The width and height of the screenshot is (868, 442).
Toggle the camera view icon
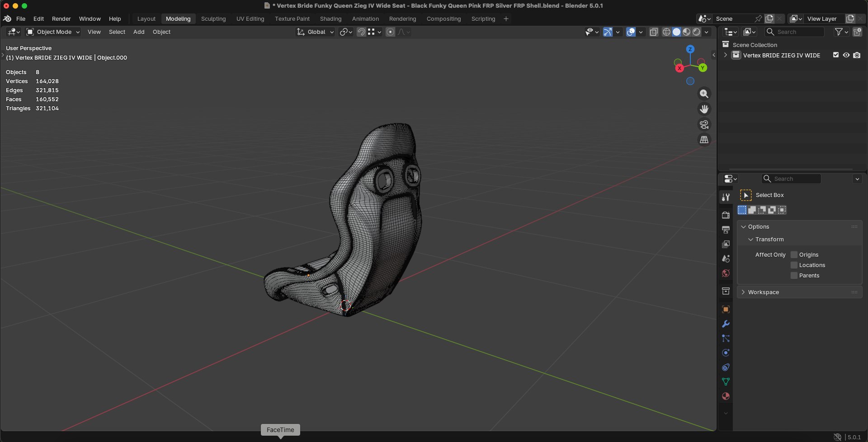[704, 124]
